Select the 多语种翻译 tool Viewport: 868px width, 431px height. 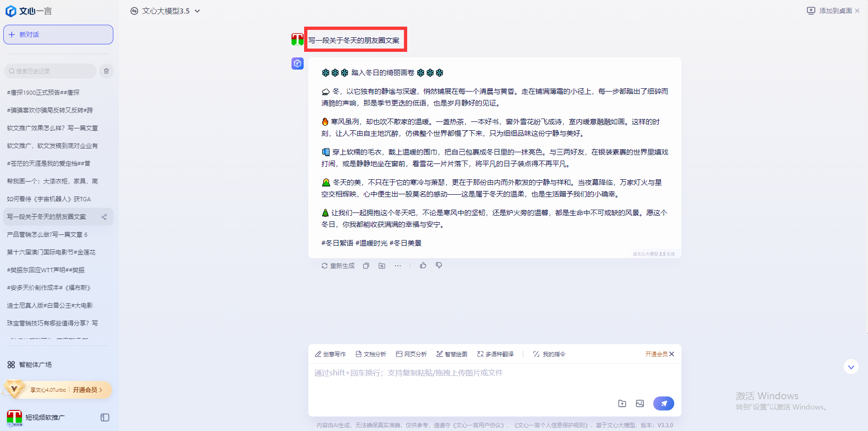495,354
